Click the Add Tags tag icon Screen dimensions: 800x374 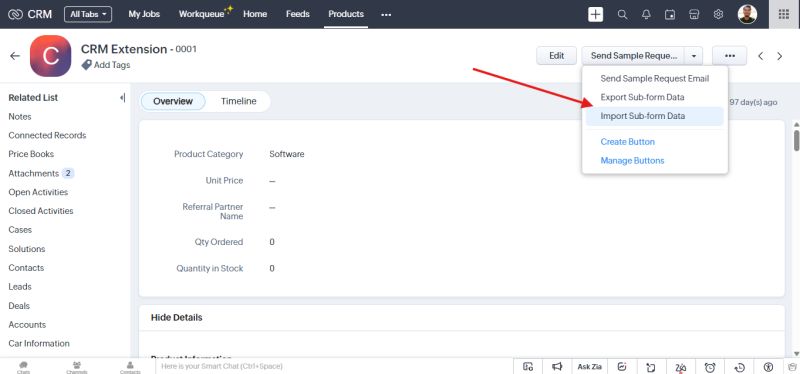86,65
